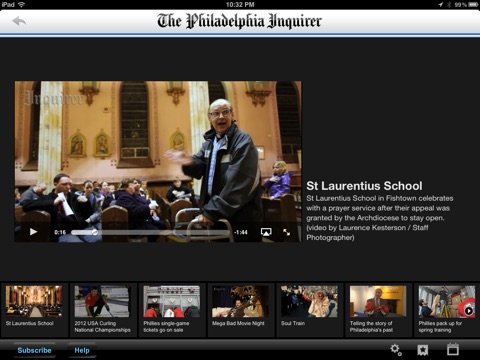Open Telling the story of Philadelphia's past

(378, 310)
